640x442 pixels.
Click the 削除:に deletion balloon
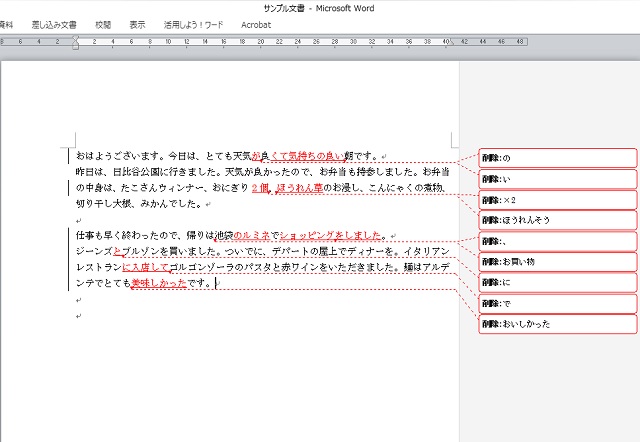557,283
